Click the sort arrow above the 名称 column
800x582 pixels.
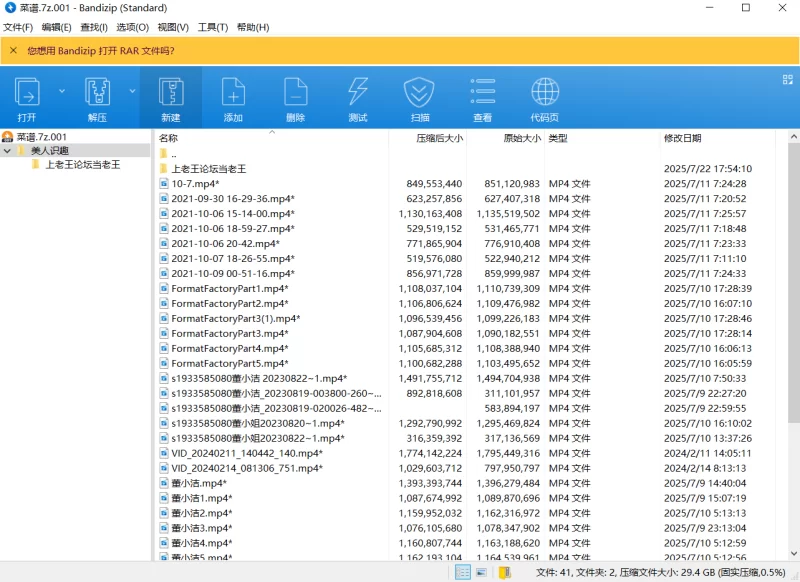(x=272, y=132)
